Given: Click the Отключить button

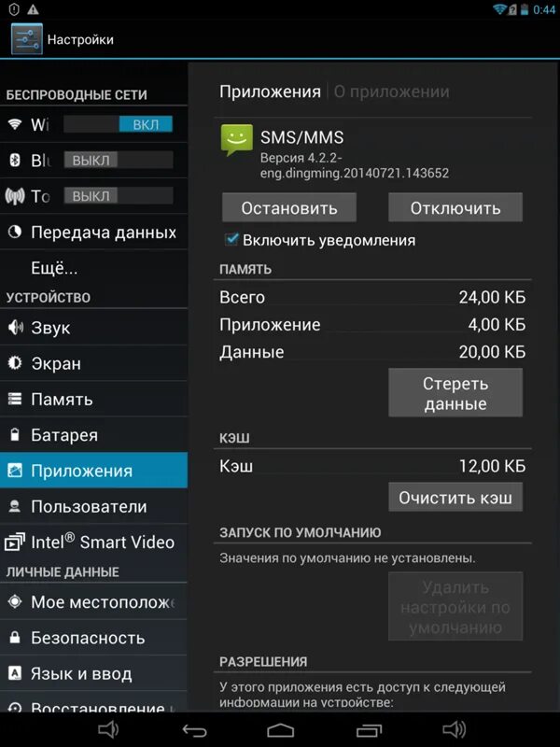Looking at the screenshot, I should (455, 207).
